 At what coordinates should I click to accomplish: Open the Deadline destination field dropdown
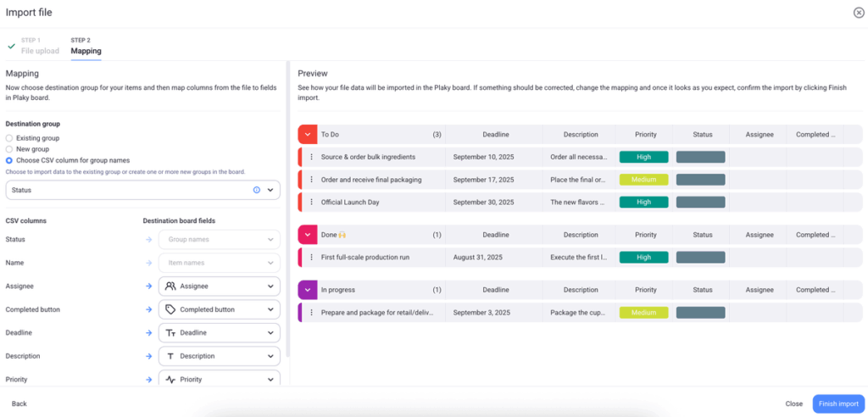(219, 333)
